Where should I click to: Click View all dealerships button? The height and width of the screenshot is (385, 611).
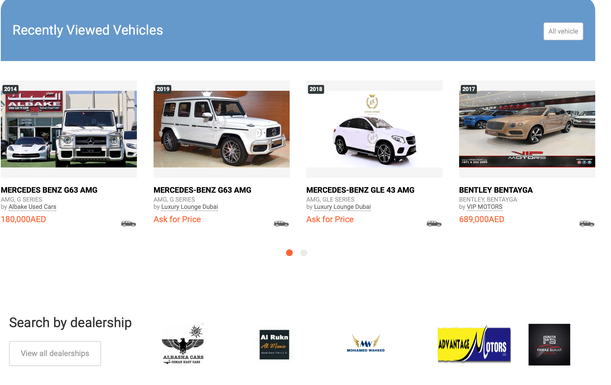[55, 353]
